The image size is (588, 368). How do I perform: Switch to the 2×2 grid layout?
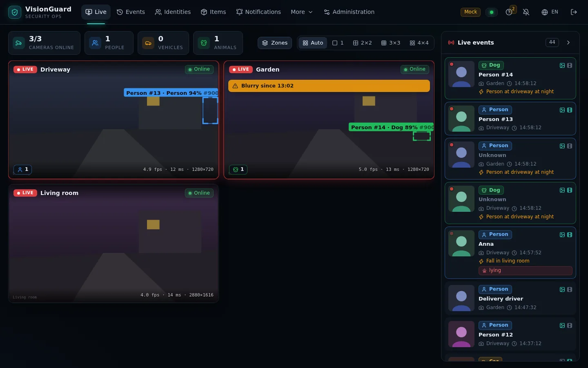363,43
